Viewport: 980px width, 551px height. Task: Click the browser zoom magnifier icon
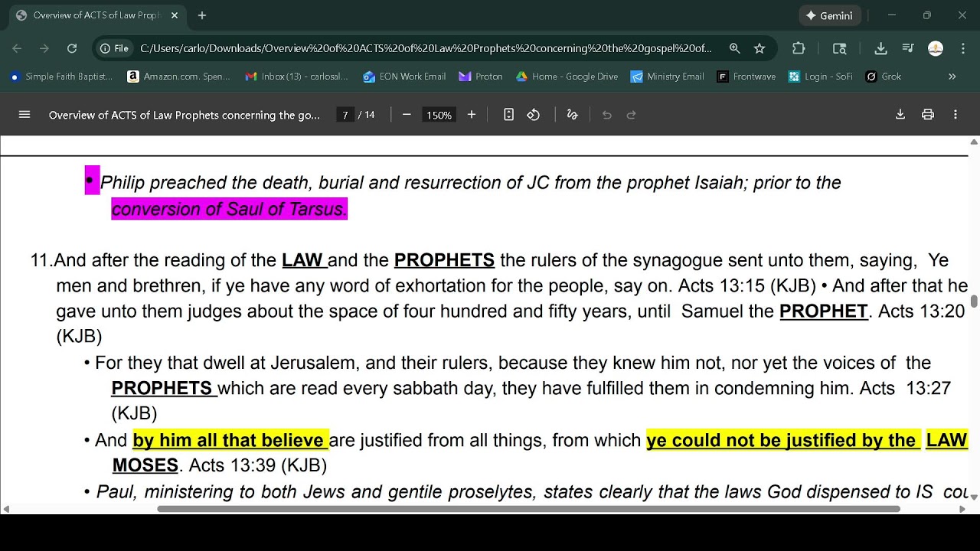[735, 48]
